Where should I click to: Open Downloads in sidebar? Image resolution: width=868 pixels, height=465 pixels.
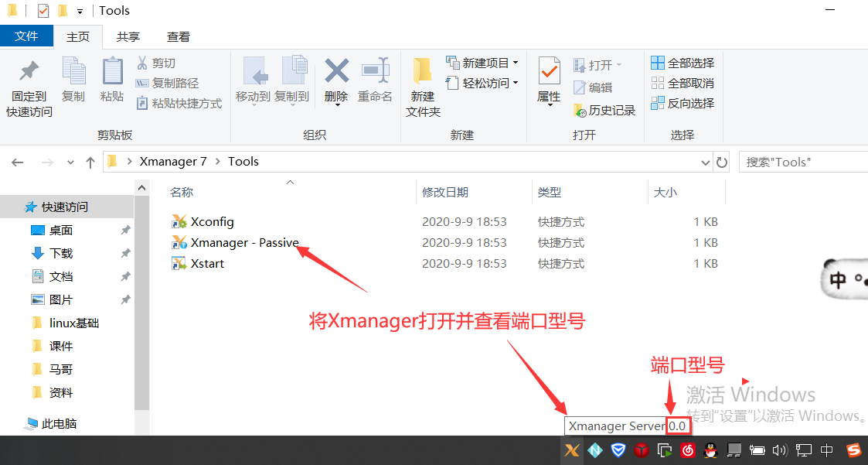pyautogui.click(x=52, y=253)
